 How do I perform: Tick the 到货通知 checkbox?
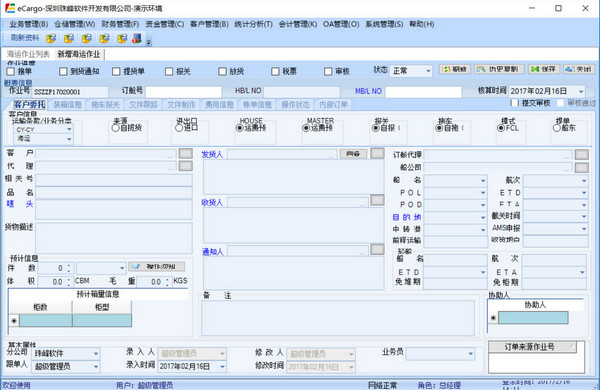[63, 71]
